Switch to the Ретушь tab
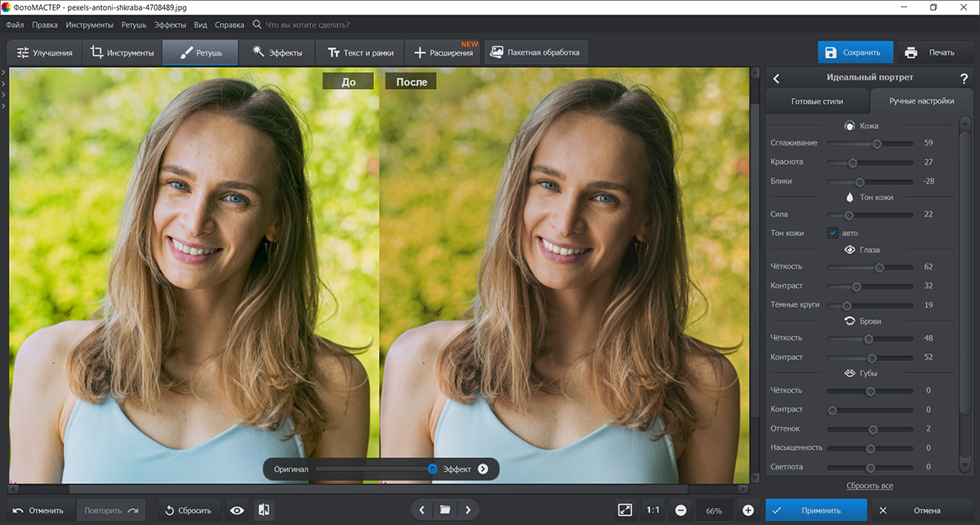980x525 pixels. pyautogui.click(x=200, y=53)
